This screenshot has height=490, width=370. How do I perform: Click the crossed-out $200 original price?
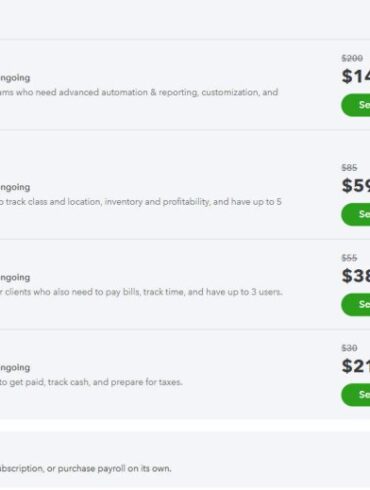(352, 58)
